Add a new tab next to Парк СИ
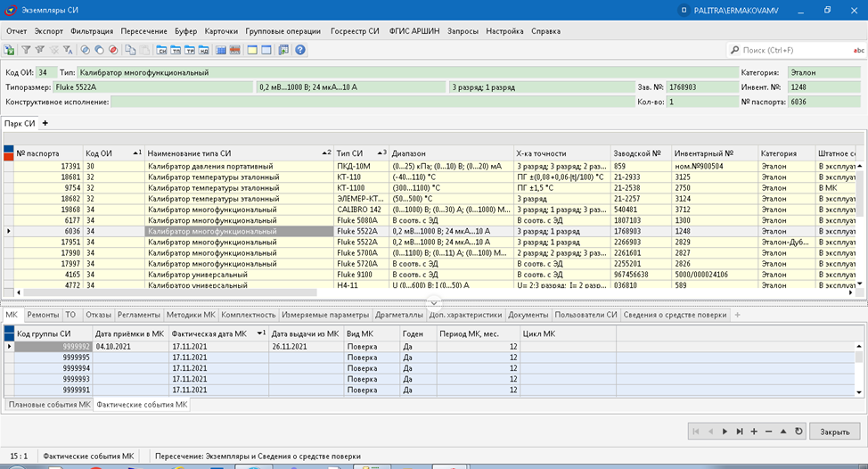This screenshot has height=469, width=868. pos(45,123)
